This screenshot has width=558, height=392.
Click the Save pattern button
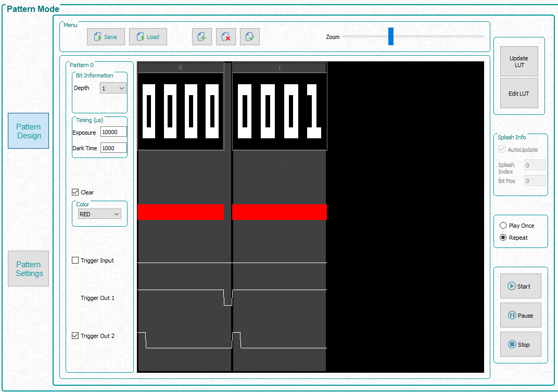[106, 36]
